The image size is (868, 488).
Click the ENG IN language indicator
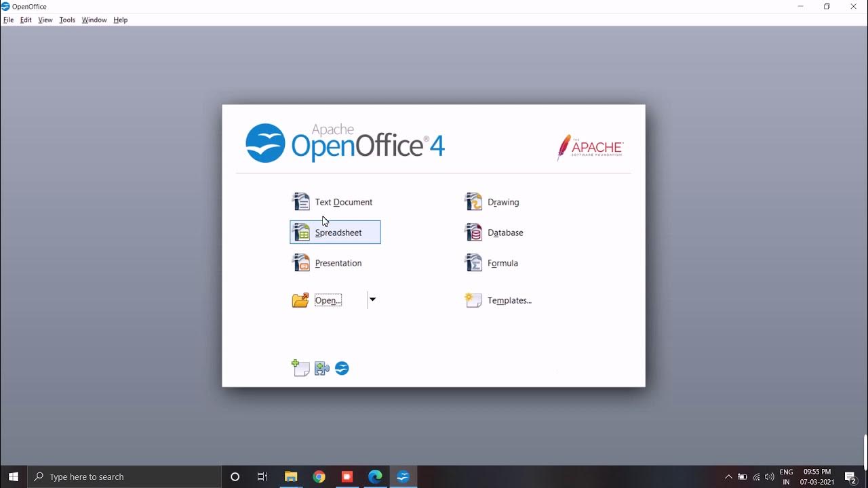pos(787,476)
